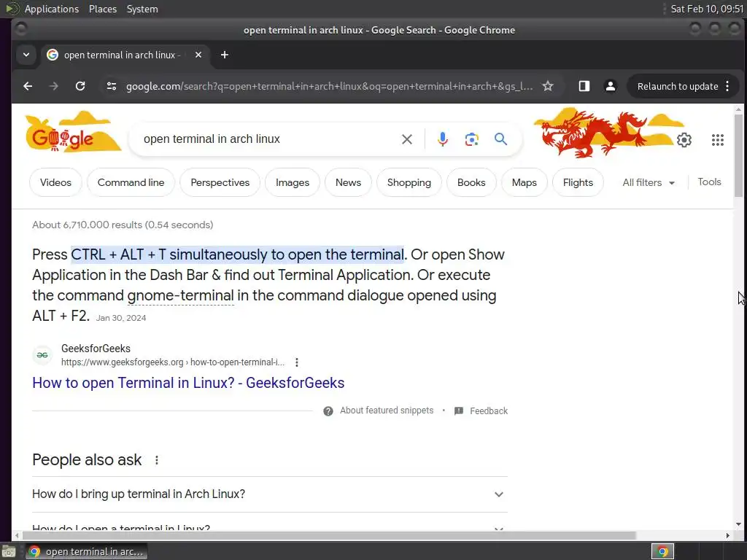Select the Images filter chip
Image resolution: width=747 pixels, height=560 pixels.
tap(293, 182)
